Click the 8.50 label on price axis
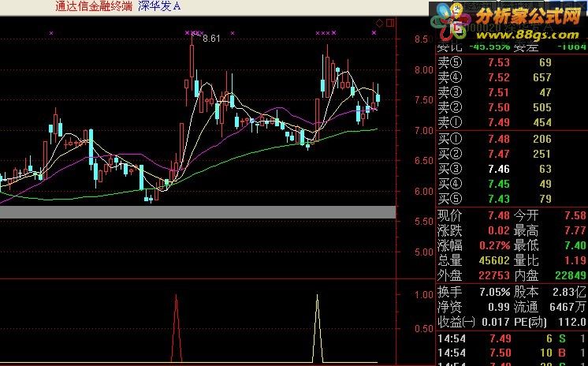Screen dimensions: 588x366 424,39
